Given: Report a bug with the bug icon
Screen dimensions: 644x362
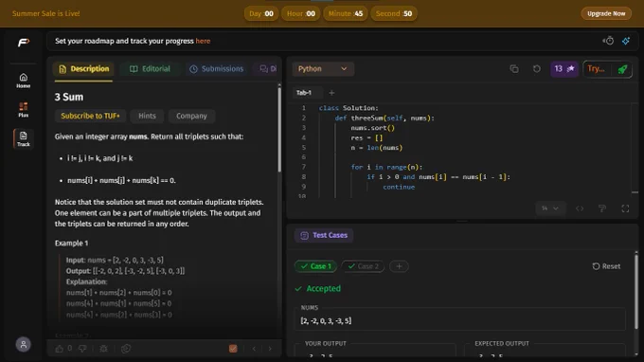Looking at the screenshot, I should click(x=103, y=349).
